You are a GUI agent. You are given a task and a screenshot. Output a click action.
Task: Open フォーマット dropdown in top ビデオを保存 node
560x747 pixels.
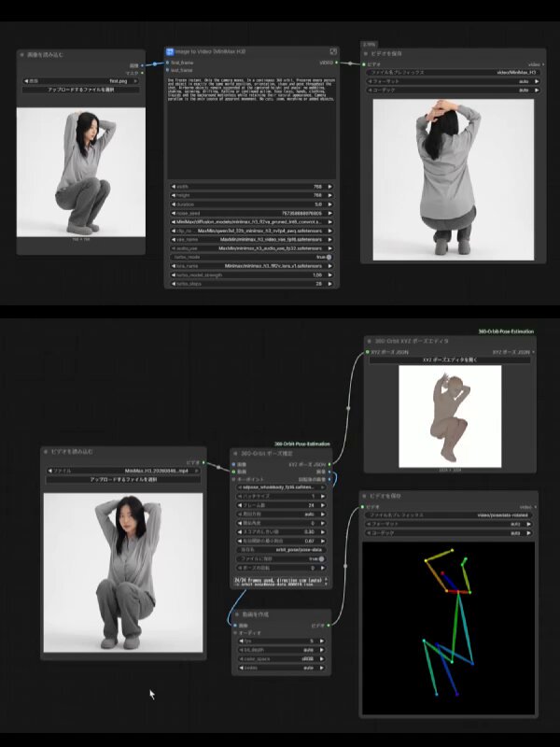pos(453,81)
